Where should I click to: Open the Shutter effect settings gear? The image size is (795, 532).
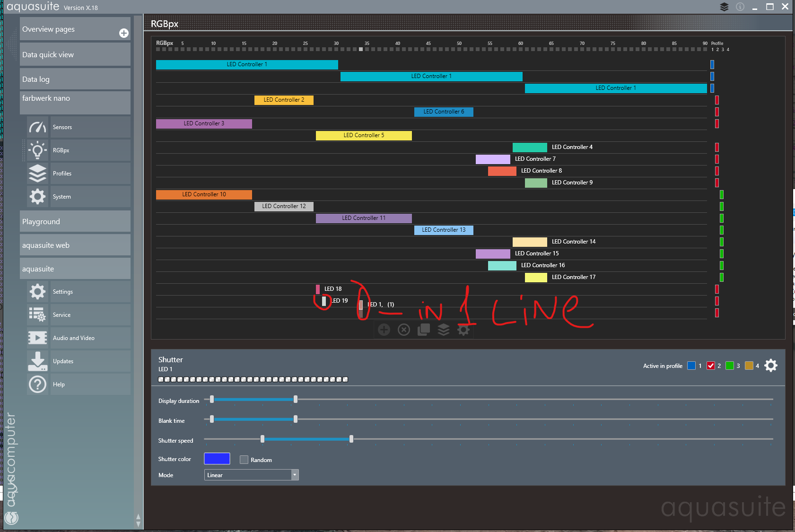coord(771,366)
